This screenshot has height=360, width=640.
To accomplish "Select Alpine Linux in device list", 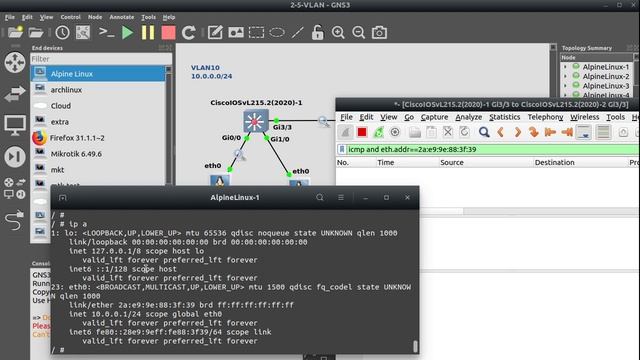I will coord(98,74).
